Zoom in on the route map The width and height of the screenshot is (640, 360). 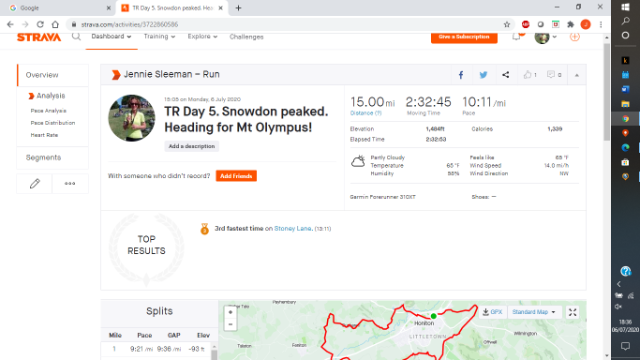231,312
